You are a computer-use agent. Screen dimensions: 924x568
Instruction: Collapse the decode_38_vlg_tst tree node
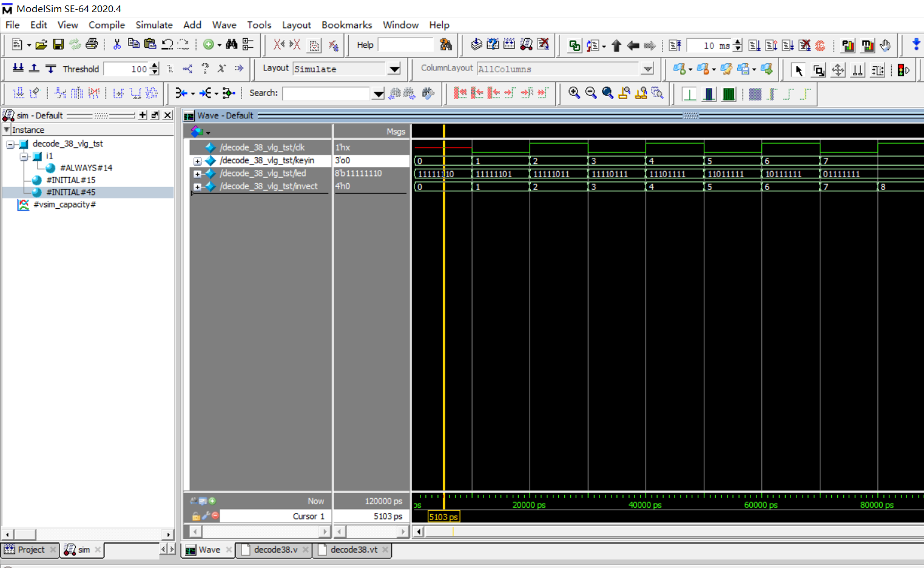(x=10, y=144)
